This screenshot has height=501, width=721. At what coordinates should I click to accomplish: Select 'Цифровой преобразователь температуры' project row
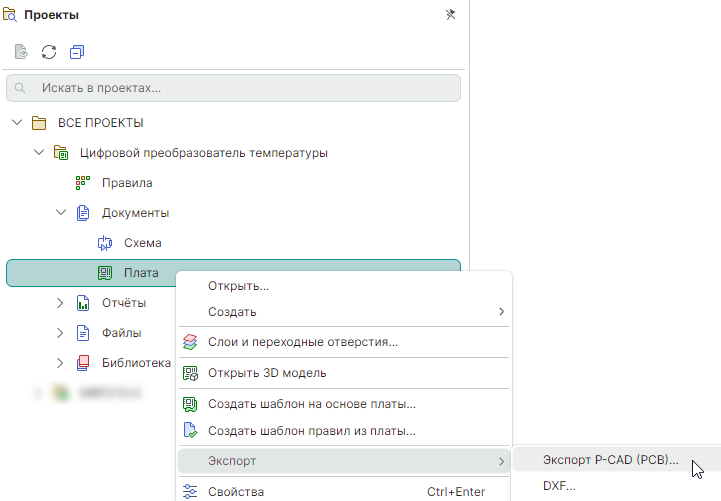pyautogui.click(x=234, y=153)
